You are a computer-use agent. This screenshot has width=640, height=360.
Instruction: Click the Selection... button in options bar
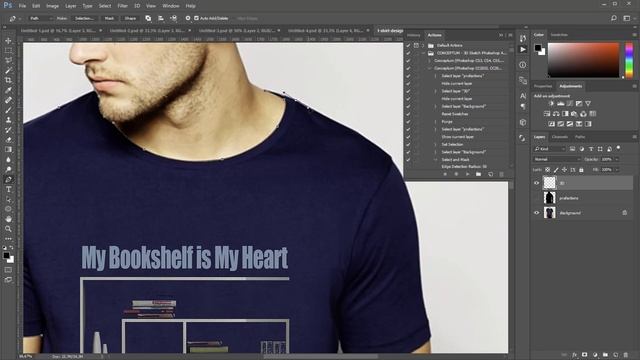coord(84,18)
